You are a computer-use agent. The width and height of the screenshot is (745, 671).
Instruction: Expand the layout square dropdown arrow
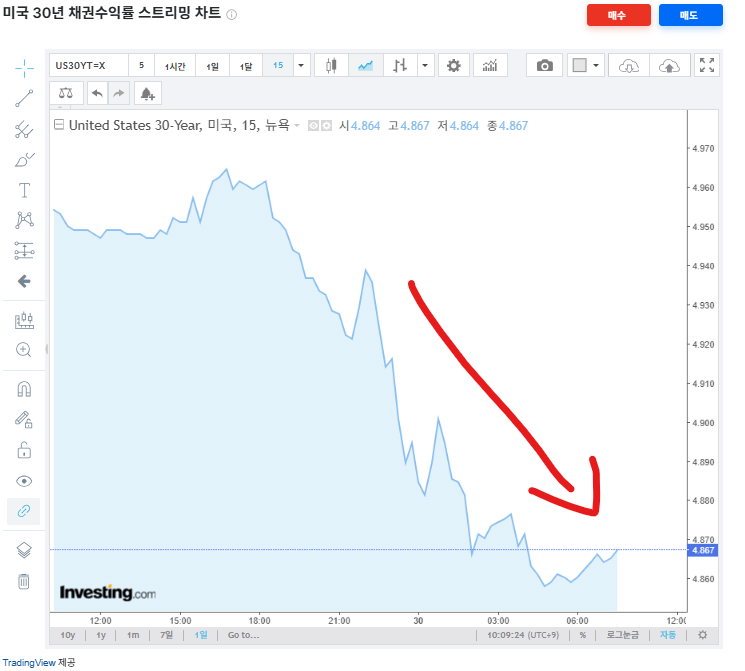coord(596,66)
